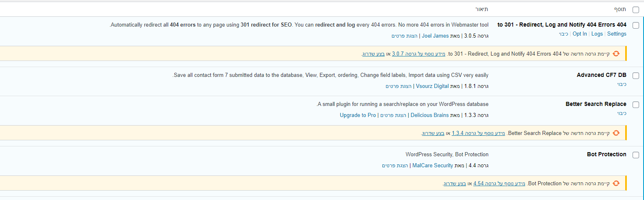Click Opt In link for 404 to 301
The height and width of the screenshot is (200, 644).
coord(580,34)
